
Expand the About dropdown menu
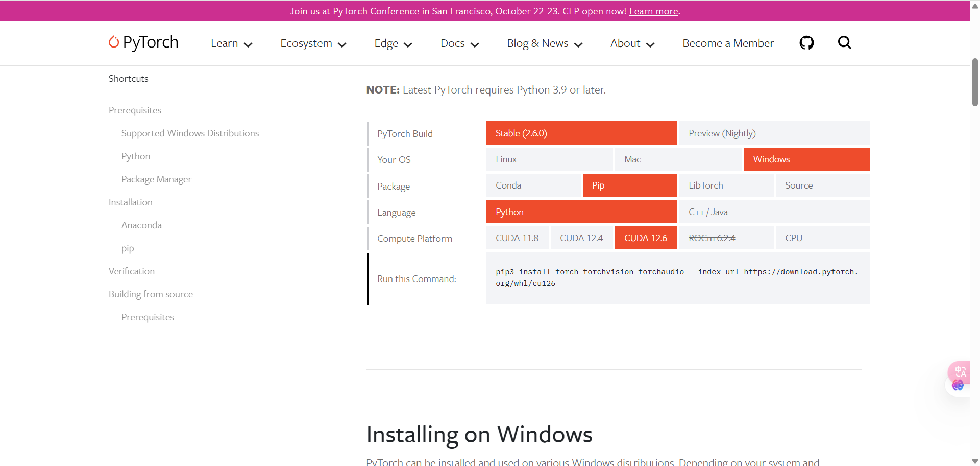click(632, 43)
